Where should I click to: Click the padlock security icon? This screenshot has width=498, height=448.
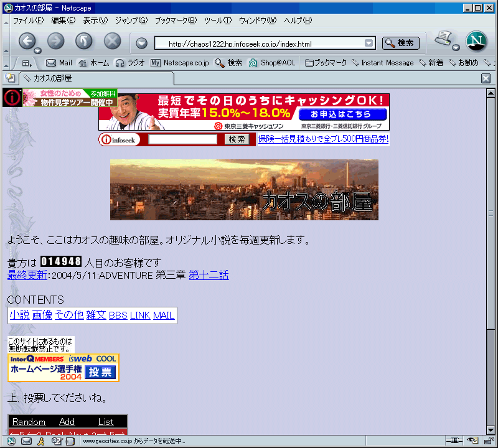[x=489, y=441]
